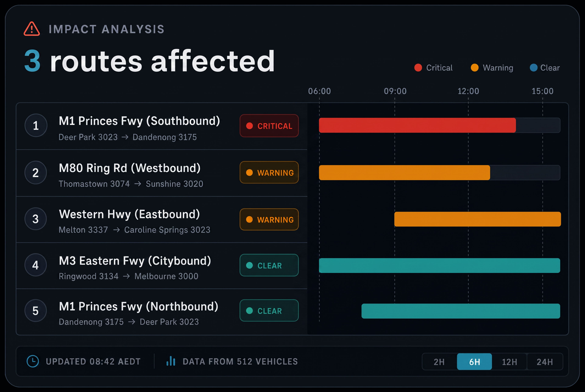Click the 09:00 time axis label
This screenshot has width=585, height=392.
click(x=395, y=91)
